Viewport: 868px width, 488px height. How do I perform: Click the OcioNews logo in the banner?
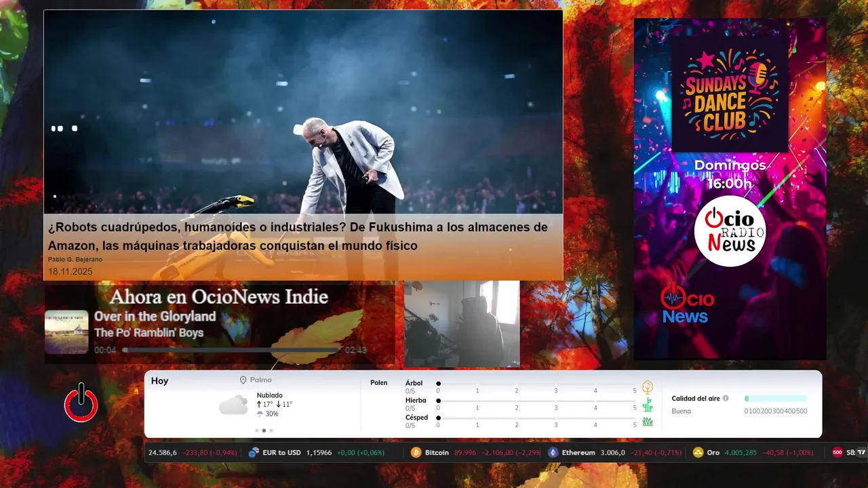point(686,304)
